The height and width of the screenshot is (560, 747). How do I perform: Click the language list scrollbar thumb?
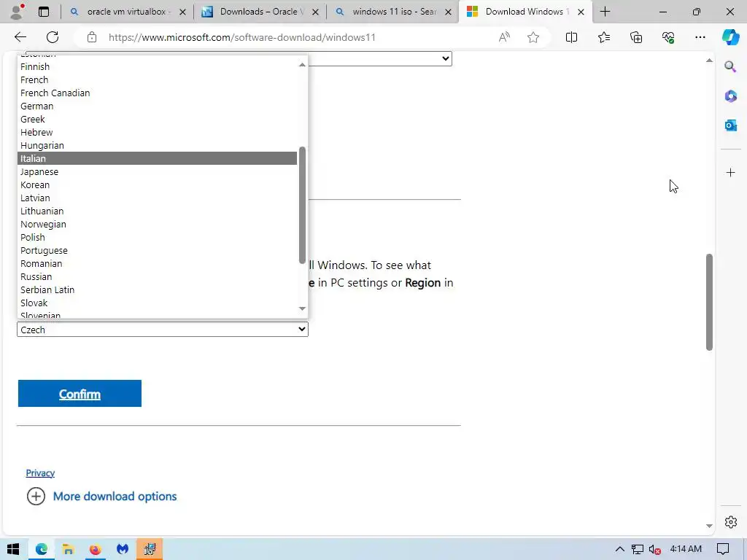click(x=302, y=205)
